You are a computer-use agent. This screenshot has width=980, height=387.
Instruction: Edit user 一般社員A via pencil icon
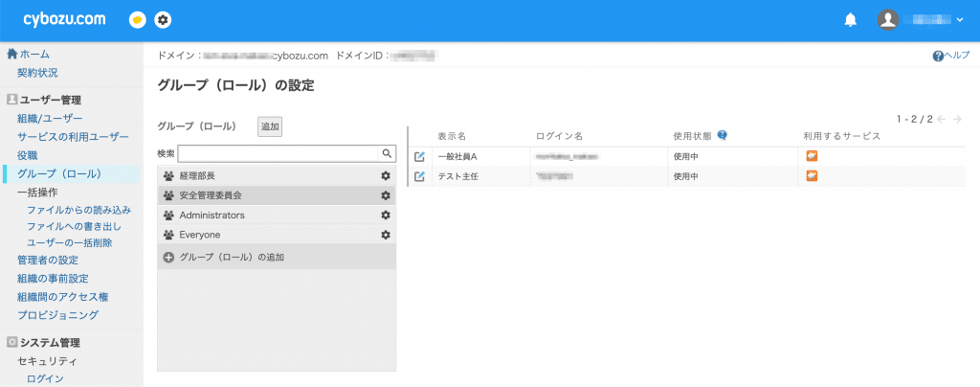(420, 156)
